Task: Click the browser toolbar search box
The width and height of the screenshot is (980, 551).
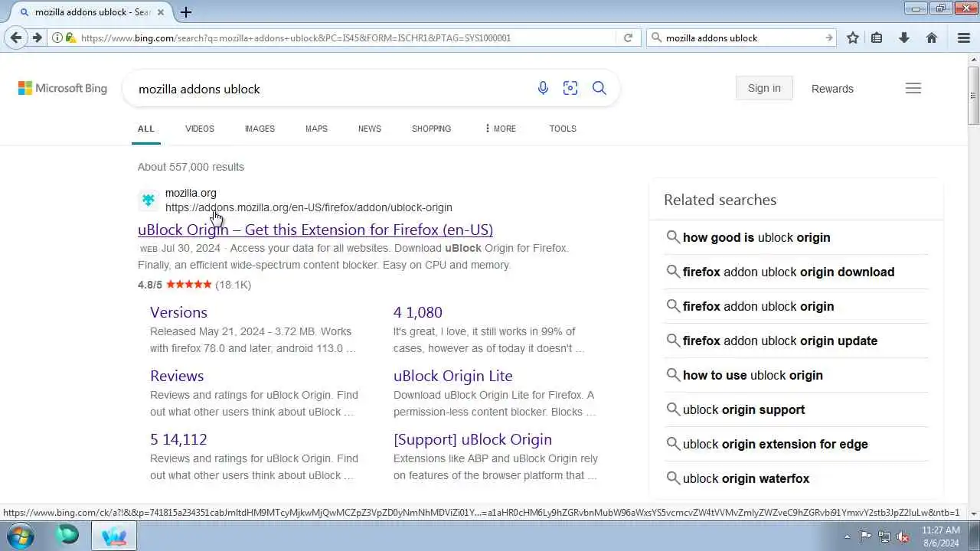Action: (x=743, y=37)
